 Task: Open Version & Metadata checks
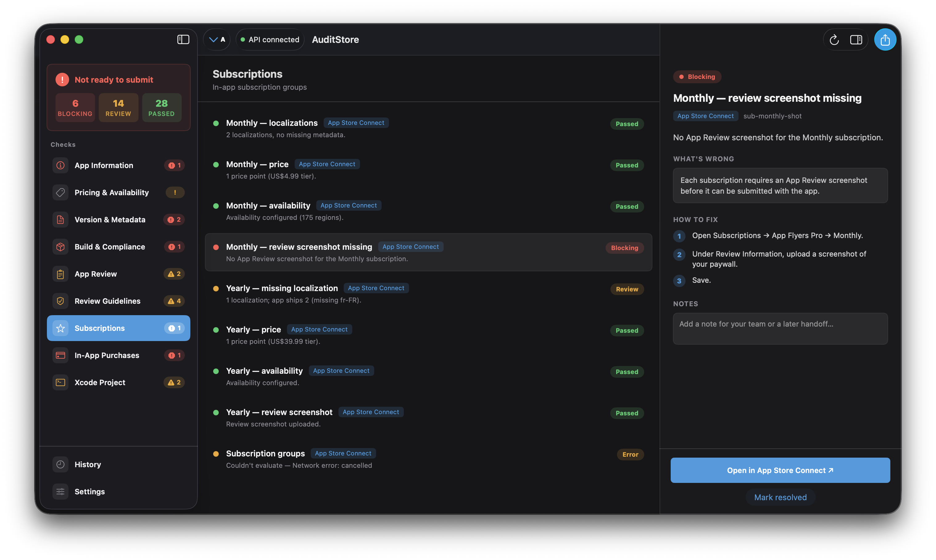118,220
